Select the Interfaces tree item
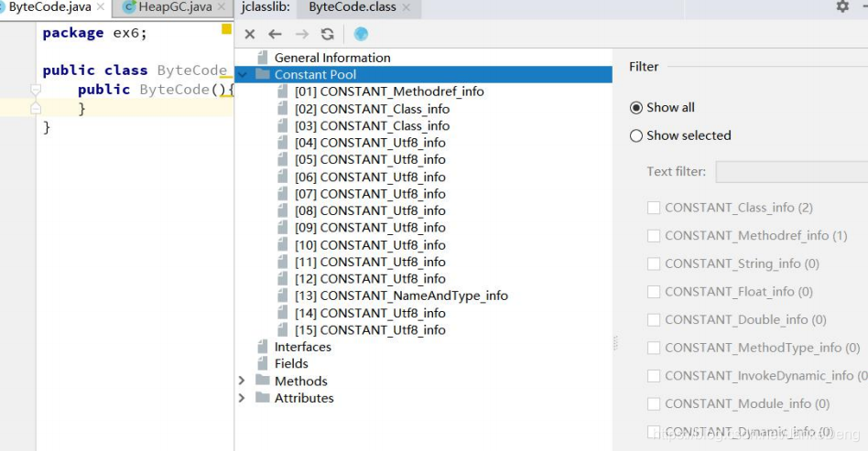The image size is (868, 451). pos(303,347)
